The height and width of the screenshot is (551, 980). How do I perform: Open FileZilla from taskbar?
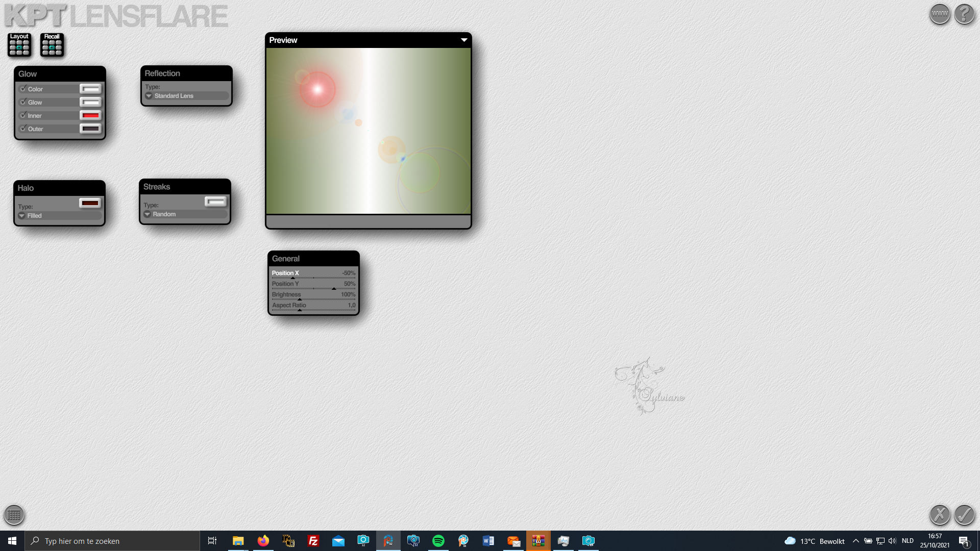coord(313,541)
